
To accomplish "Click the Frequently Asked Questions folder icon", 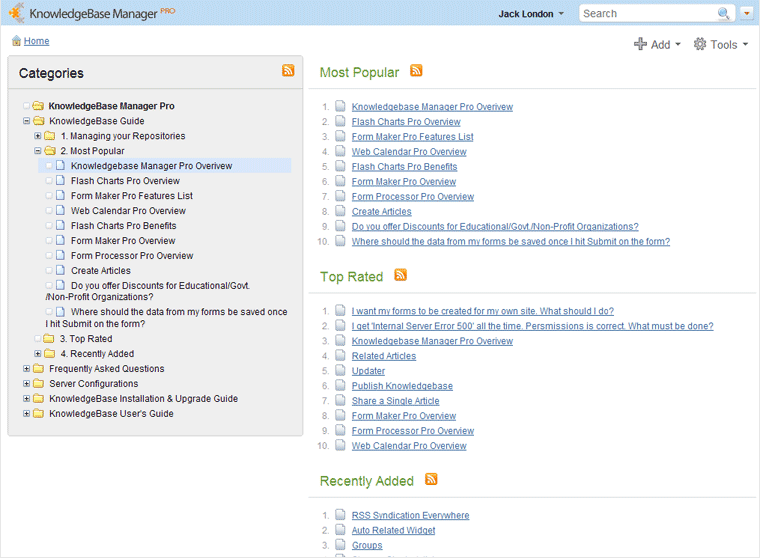I will click(39, 368).
